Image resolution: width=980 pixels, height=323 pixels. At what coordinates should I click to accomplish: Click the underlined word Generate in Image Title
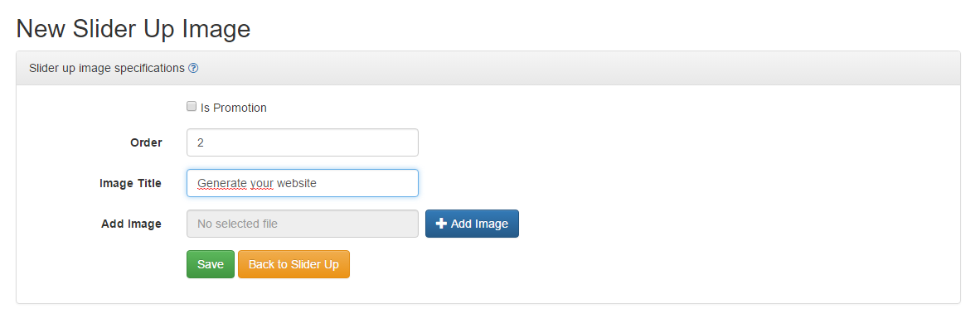[222, 184]
